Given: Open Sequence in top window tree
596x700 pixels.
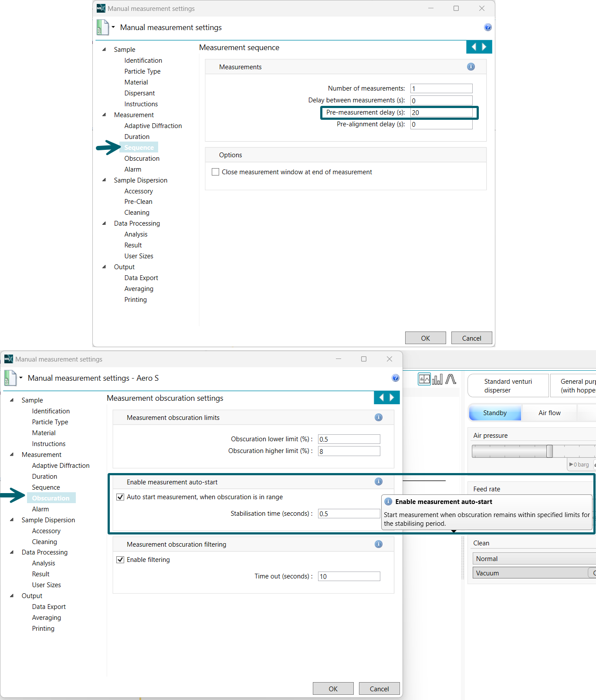Looking at the screenshot, I should click(139, 148).
